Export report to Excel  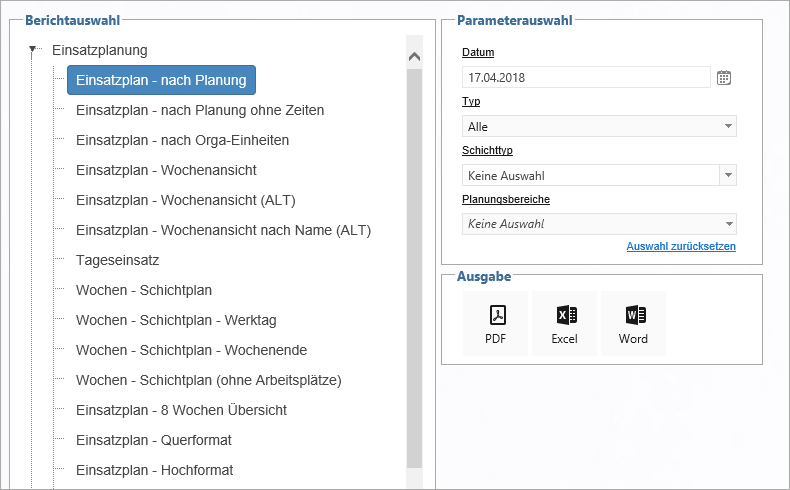pyautogui.click(x=564, y=324)
